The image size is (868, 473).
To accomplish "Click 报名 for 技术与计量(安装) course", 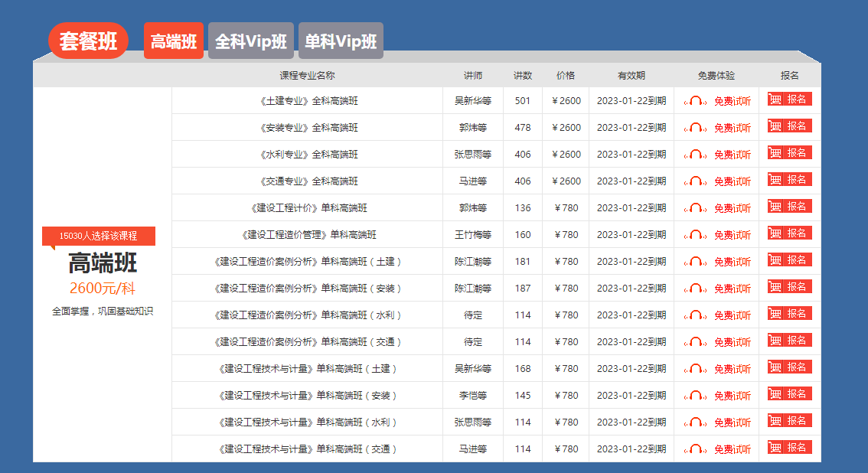I will pos(789,394).
